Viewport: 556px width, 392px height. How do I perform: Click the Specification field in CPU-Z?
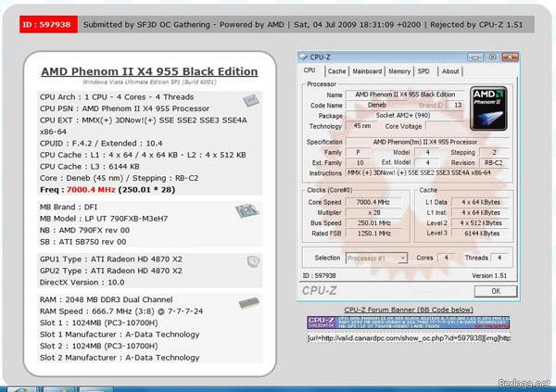(x=426, y=142)
